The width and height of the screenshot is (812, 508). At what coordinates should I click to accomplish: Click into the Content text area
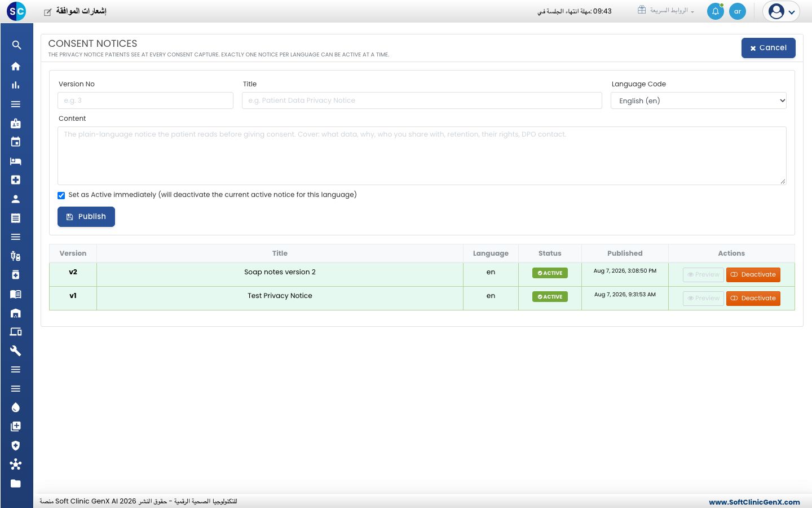tap(422, 156)
